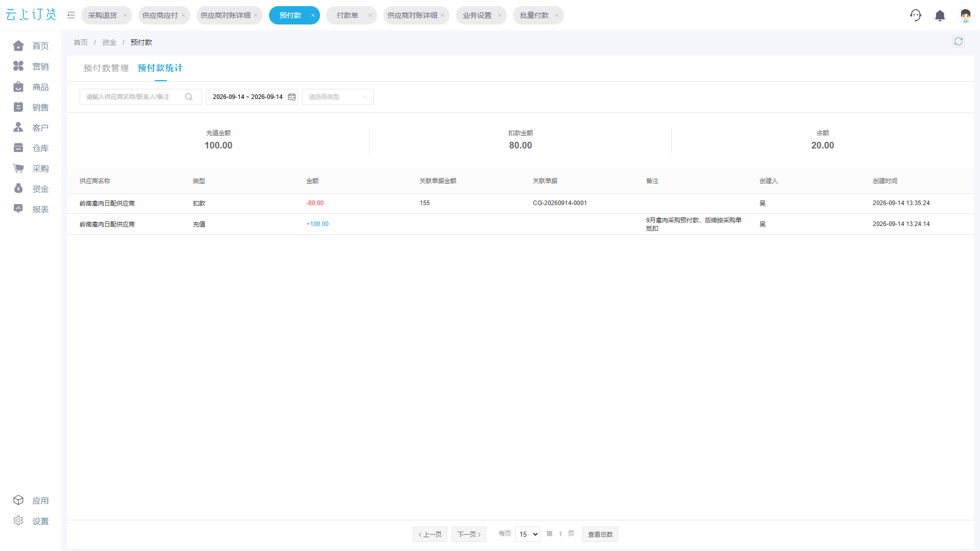Open 销售 section in the sidebar
This screenshot has width=980, height=551.
tap(31, 107)
